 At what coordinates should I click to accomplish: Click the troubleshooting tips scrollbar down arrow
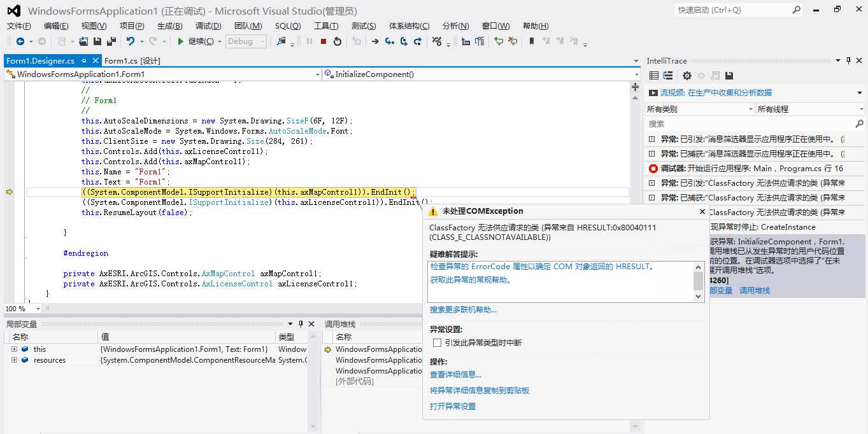(699, 296)
